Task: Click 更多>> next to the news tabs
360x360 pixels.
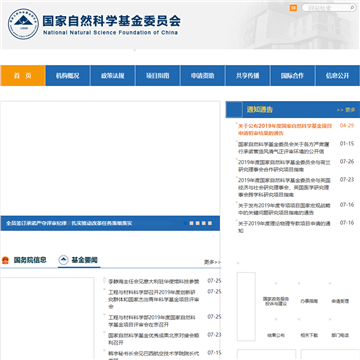Action: coord(212,262)
